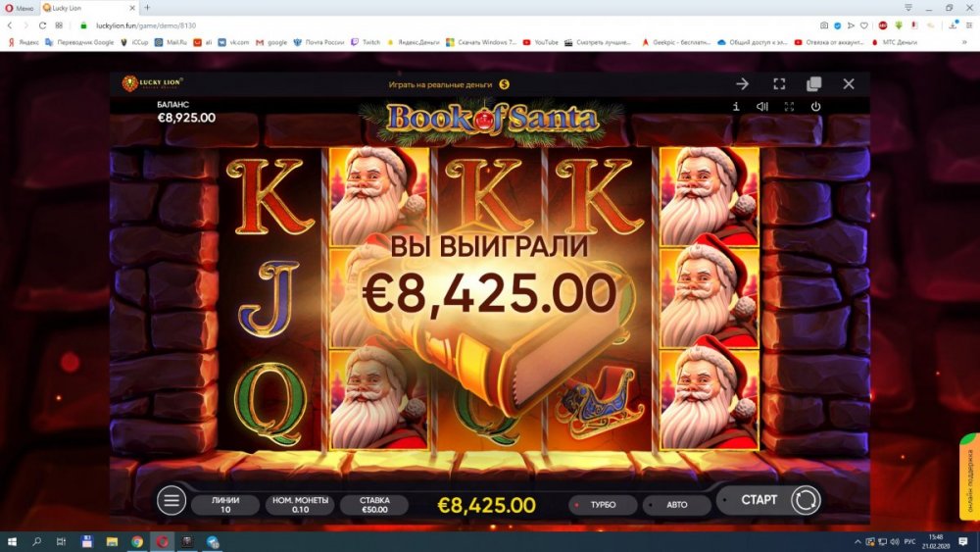Open the НОМ. МОНЕТЫ coin value selector
980x552 pixels.
click(300, 505)
